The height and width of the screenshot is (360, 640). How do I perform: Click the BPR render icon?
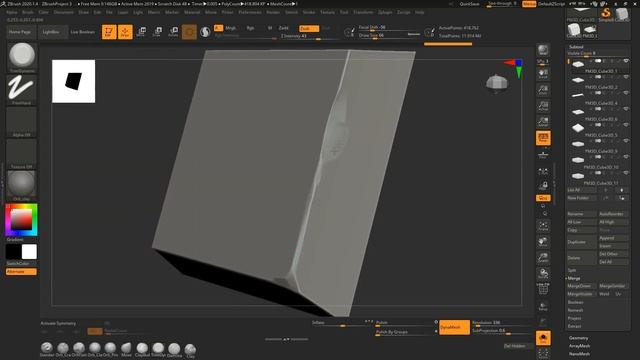(x=543, y=50)
